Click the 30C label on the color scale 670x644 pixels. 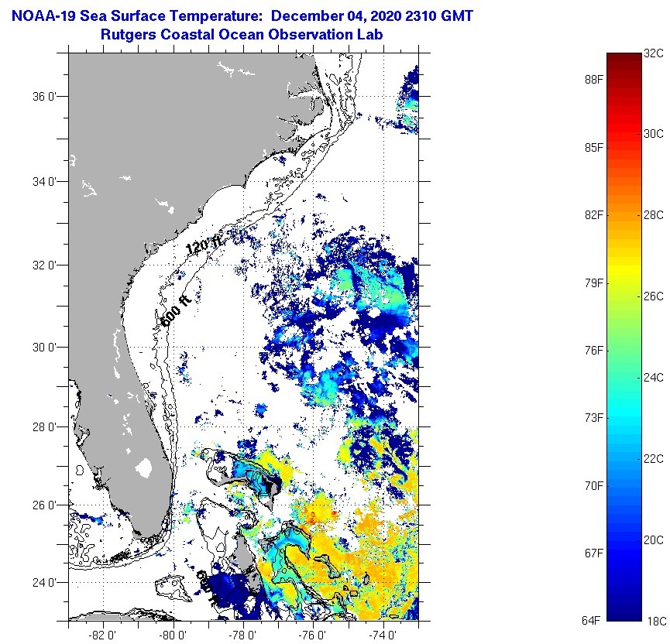tap(653, 134)
